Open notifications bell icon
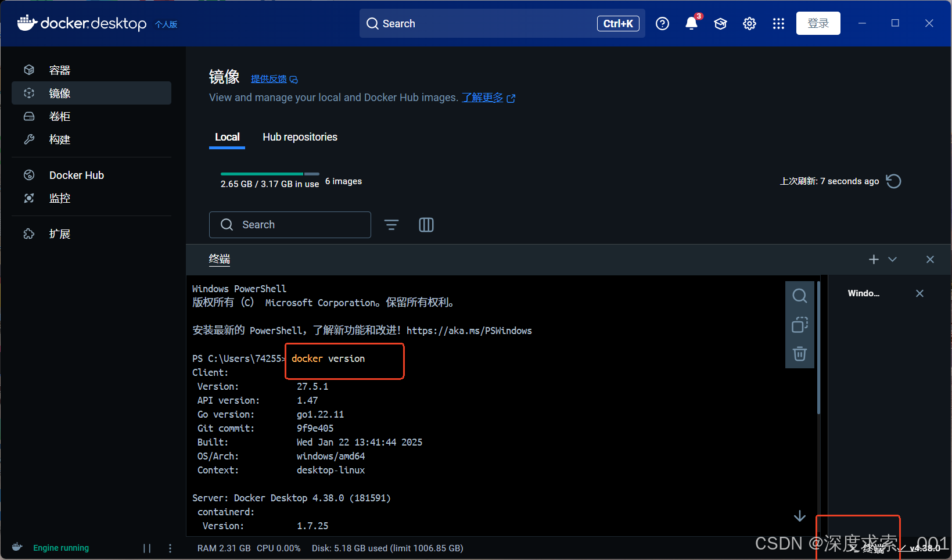The image size is (952, 560). pos(691,23)
